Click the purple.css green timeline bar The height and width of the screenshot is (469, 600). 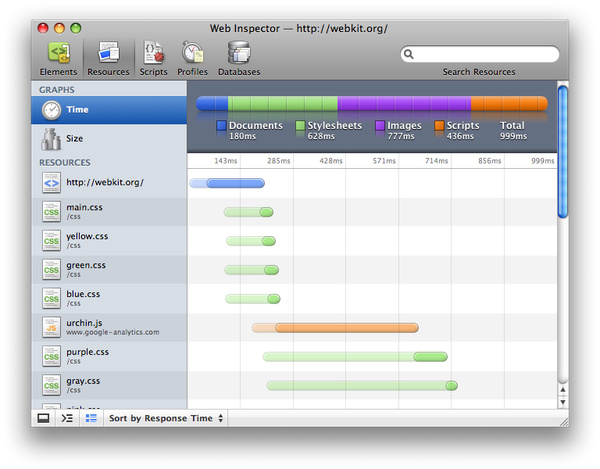click(355, 357)
